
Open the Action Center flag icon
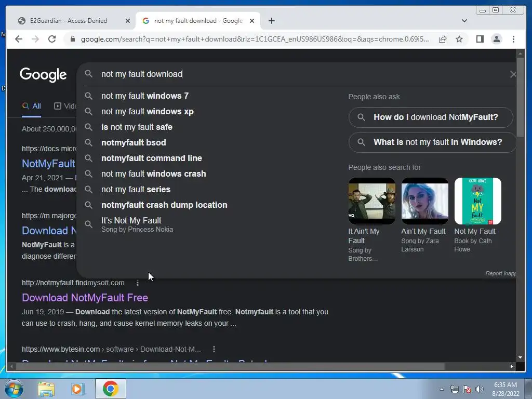(467, 389)
